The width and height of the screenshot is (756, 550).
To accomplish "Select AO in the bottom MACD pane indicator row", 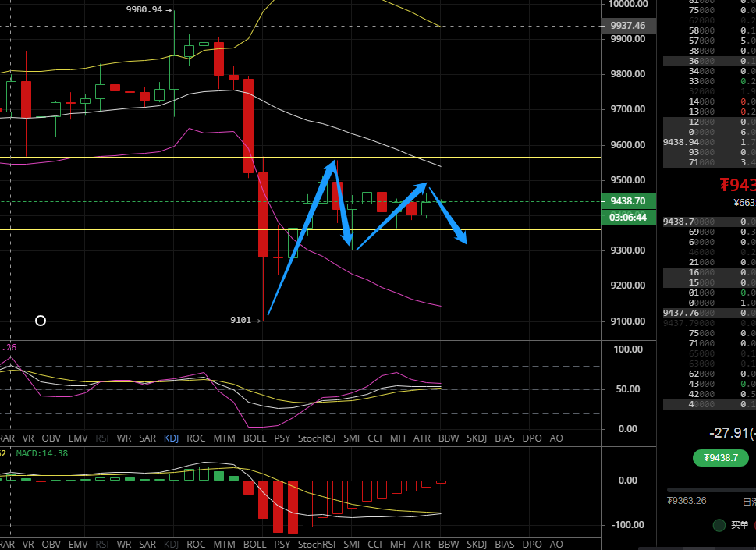I will (556, 545).
